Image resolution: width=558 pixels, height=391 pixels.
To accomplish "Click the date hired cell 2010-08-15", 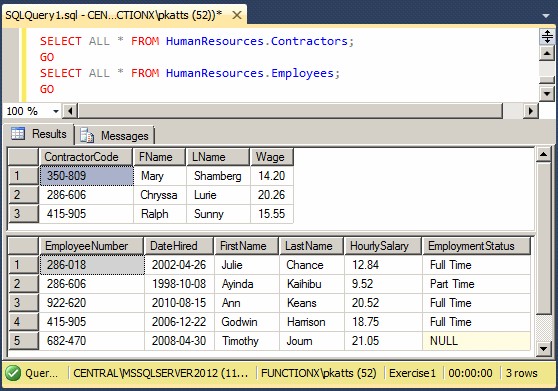I will click(179, 303).
